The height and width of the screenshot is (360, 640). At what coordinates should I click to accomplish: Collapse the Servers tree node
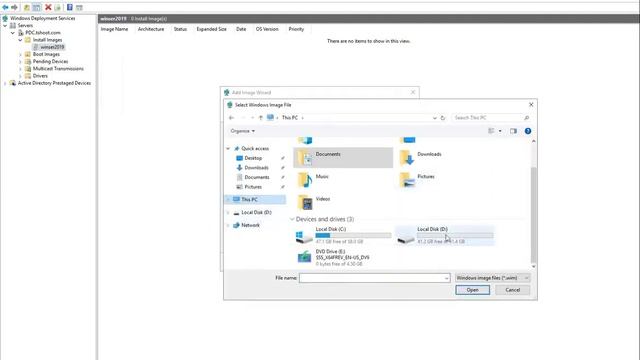tap(5, 25)
